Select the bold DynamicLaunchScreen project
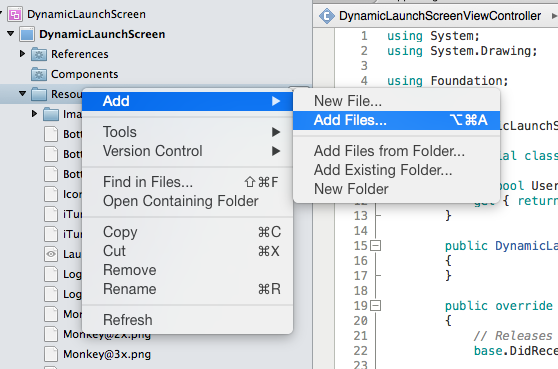The height and width of the screenshot is (369, 558). [x=102, y=34]
